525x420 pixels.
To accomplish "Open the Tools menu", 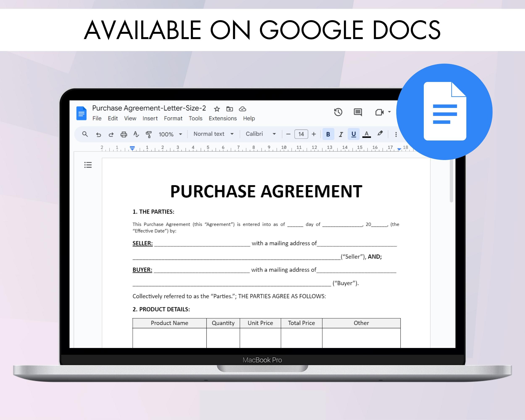I will tap(196, 118).
